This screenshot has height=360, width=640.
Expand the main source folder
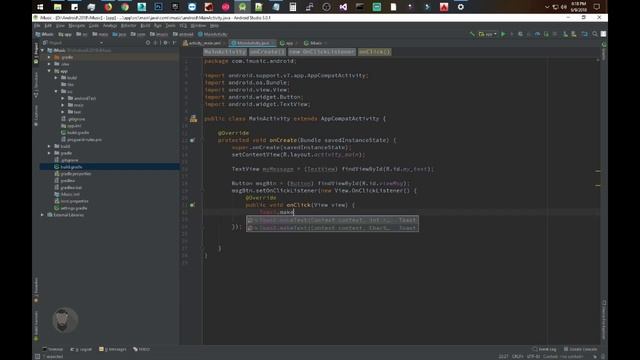click(63, 105)
